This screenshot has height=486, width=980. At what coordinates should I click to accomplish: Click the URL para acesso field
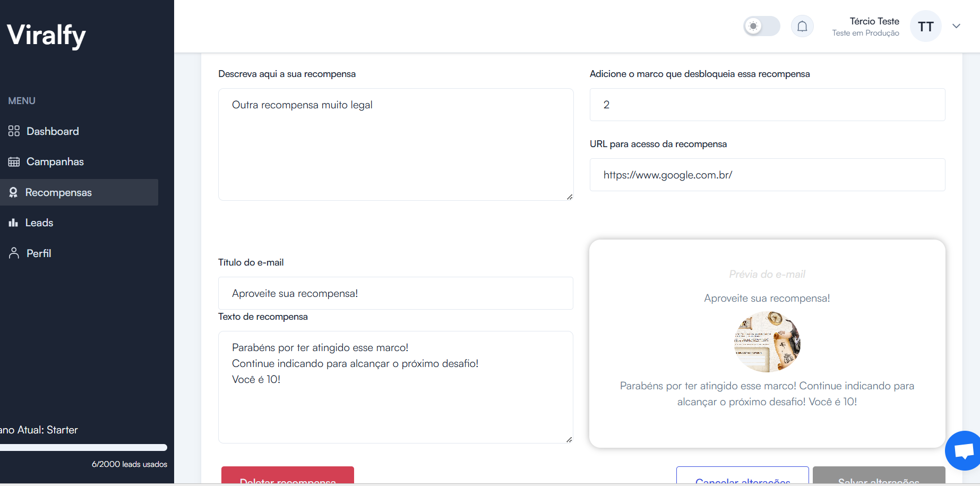(x=768, y=175)
